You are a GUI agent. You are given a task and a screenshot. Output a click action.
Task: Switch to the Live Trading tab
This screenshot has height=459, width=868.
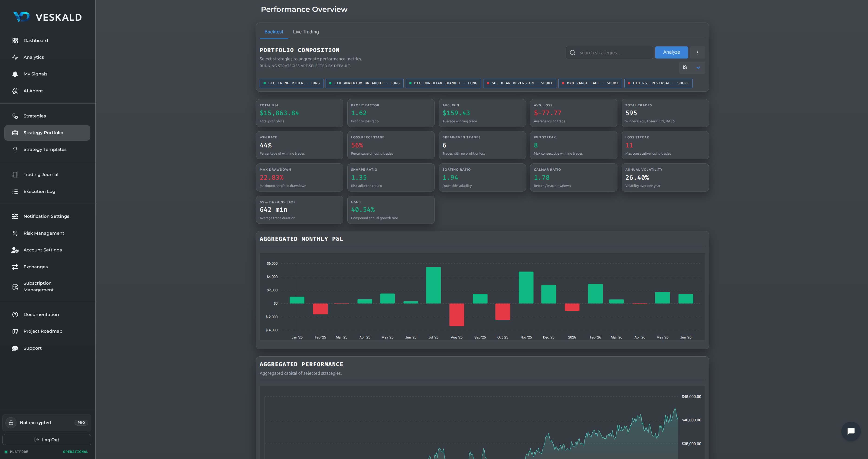tap(306, 32)
